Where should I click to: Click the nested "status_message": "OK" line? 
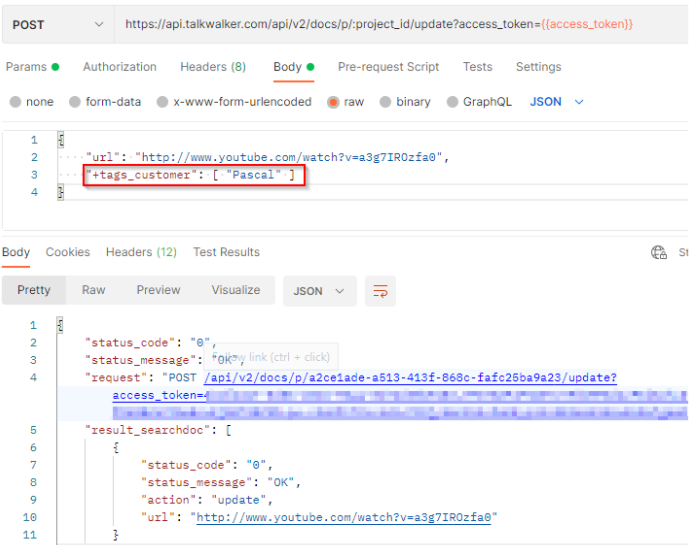221,482
